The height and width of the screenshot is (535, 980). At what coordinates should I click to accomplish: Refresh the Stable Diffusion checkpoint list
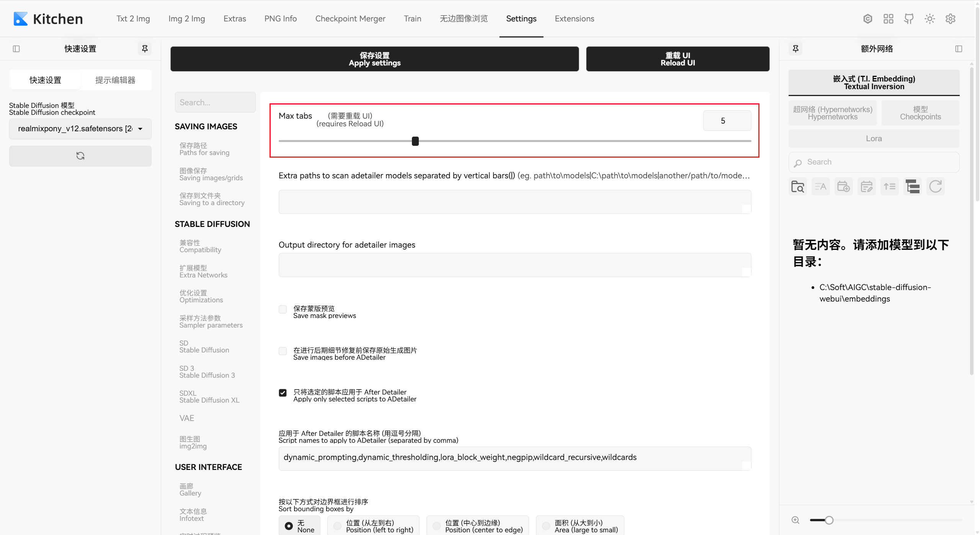[x=80, y=156]
